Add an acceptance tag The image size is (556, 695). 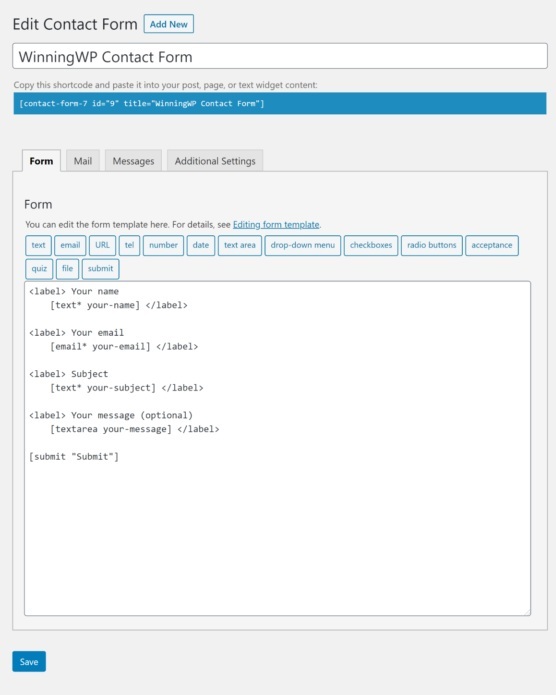point(492,245)
